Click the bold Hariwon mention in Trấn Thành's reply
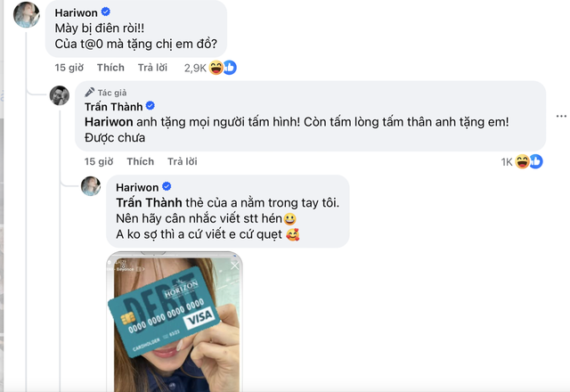Viewport: 570px width, 392px height. [109, 122]
